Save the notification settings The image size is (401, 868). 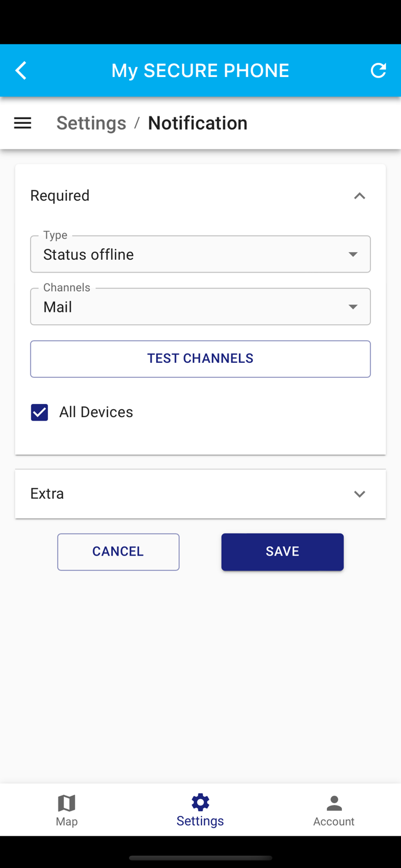(282, 551)
